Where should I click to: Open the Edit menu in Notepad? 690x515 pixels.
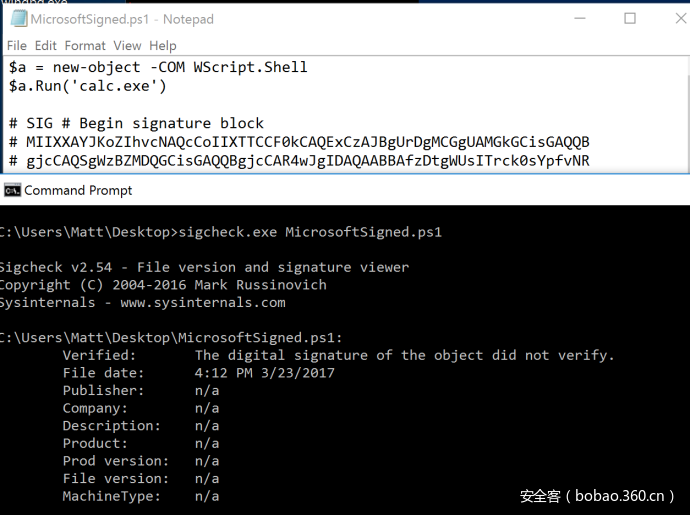point(46,45)
